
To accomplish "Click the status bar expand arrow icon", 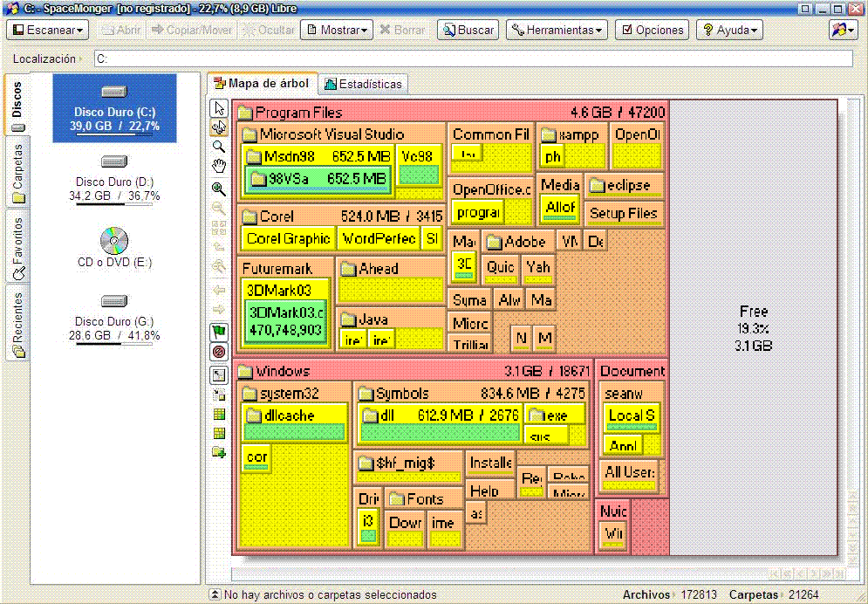I will point(215,594).
